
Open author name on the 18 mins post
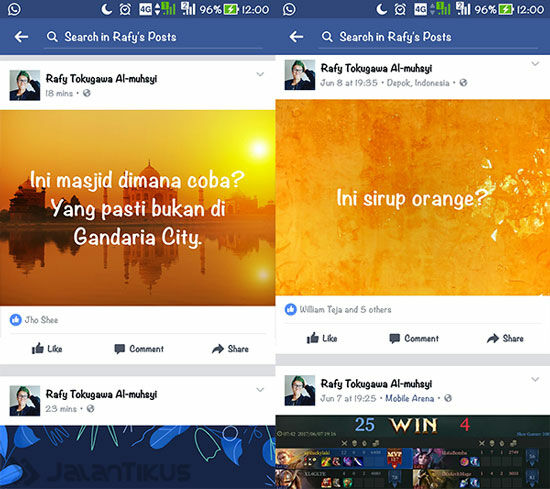click(101, 79)
